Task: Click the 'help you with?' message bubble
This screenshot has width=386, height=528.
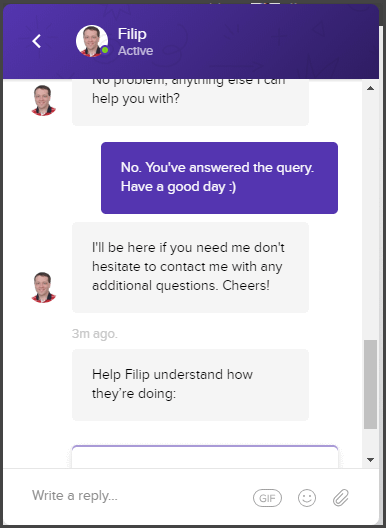Action: coord(190,102)
